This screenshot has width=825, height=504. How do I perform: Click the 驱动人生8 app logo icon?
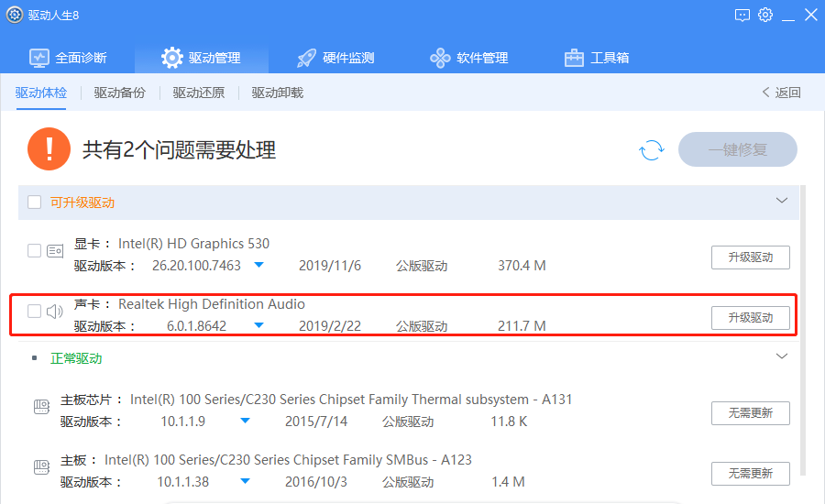tap(14, 15)
